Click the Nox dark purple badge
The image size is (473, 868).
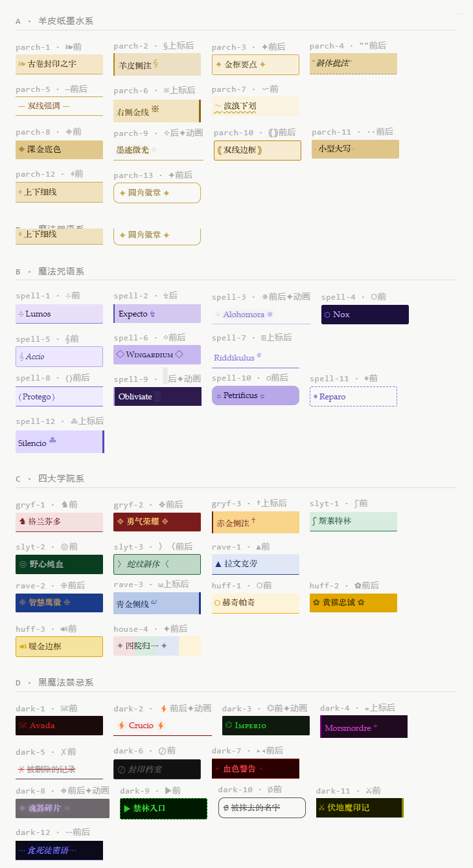click(365, 315)
